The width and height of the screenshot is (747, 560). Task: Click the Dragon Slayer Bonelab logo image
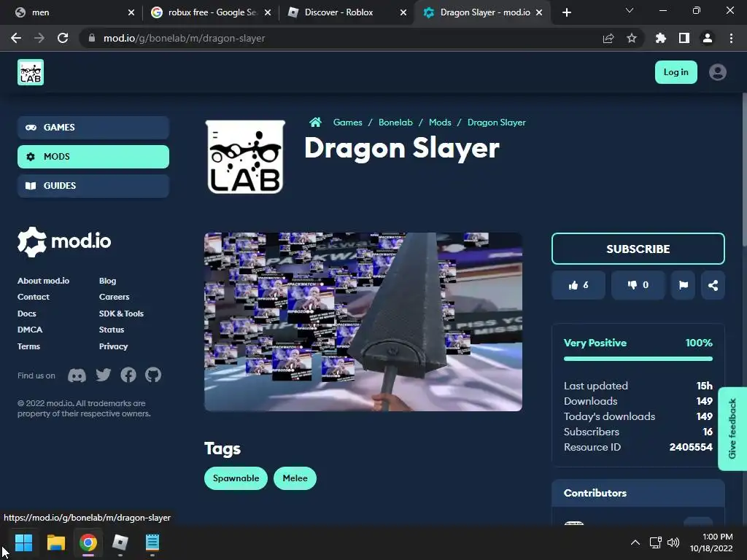(245, 157)
